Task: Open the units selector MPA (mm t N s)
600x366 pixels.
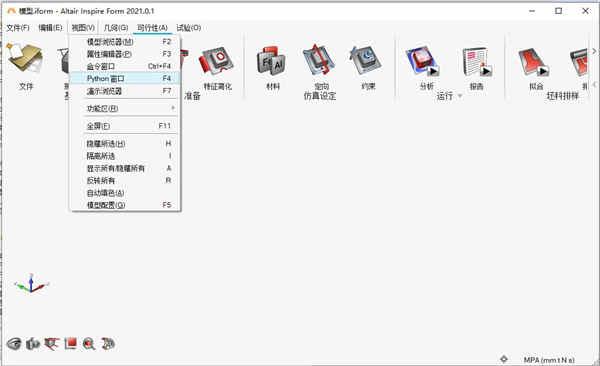Action: (x=549, y=360)
